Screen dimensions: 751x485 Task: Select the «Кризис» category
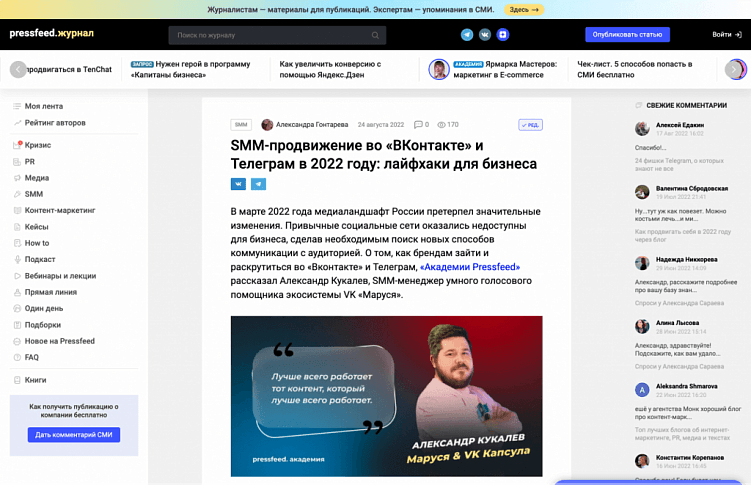(37, 145)
